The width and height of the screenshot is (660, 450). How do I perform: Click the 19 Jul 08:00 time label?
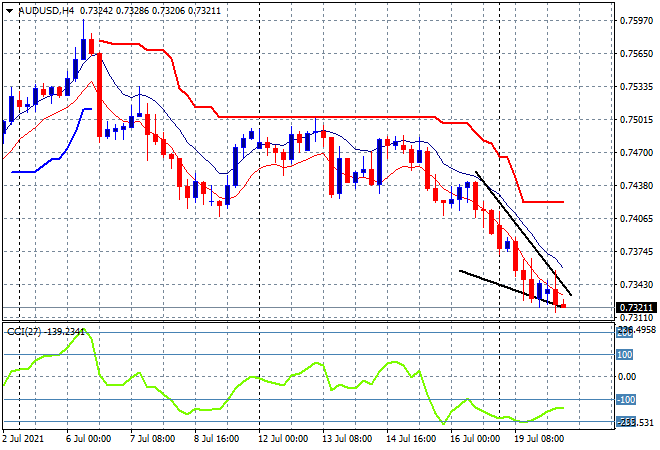point(539,439)
